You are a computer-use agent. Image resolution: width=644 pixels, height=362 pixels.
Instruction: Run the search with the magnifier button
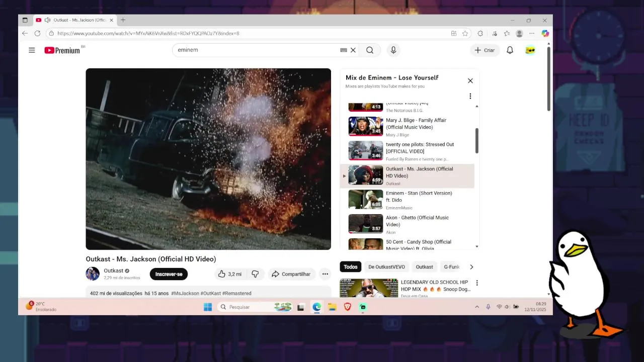[370, 50]
